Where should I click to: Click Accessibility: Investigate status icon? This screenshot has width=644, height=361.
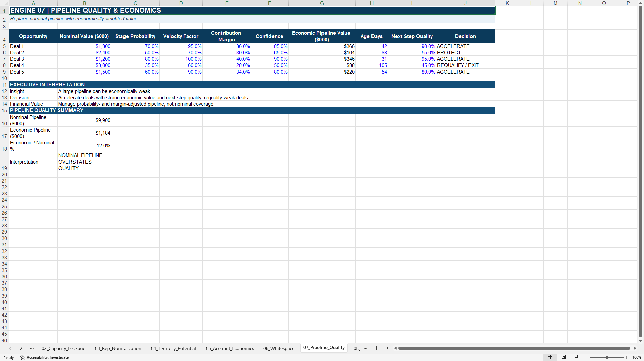pyautogui.click(x=45, y=357)
